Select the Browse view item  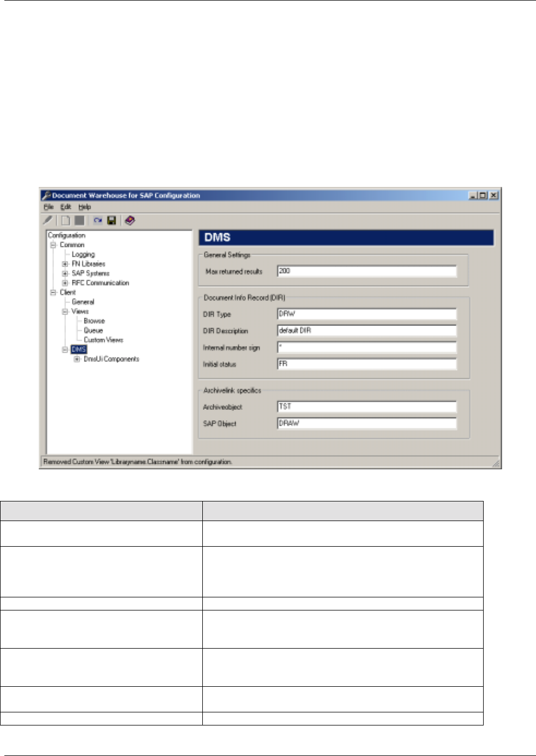tap(94, 321)
